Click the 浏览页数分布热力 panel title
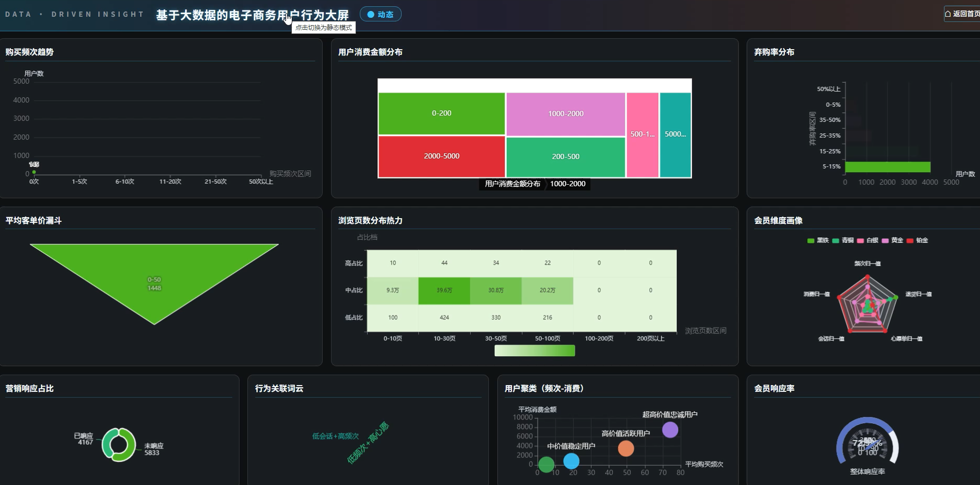This screenshot has width=980, height=485. click(x=370, y=220)
